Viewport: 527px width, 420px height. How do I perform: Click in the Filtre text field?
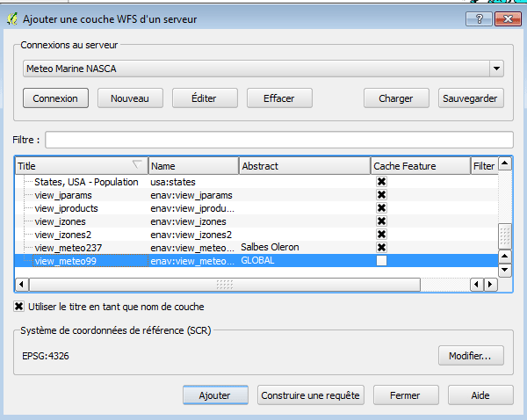tap(278, 140)
